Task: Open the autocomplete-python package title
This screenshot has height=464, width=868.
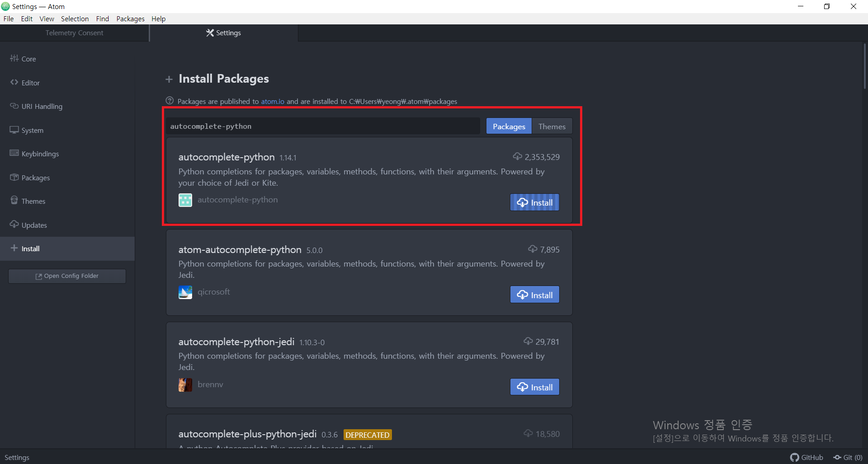Action: (226, 157)
